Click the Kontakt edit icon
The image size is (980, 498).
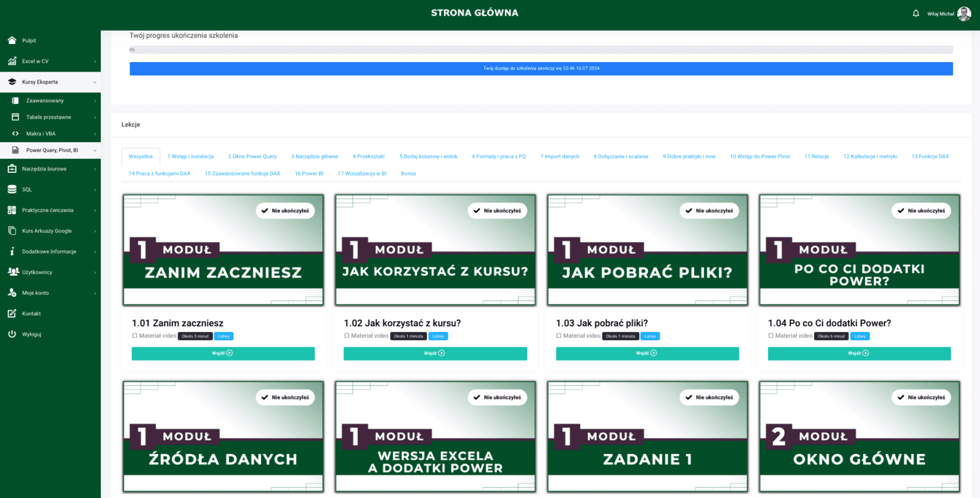coord(11,313)
